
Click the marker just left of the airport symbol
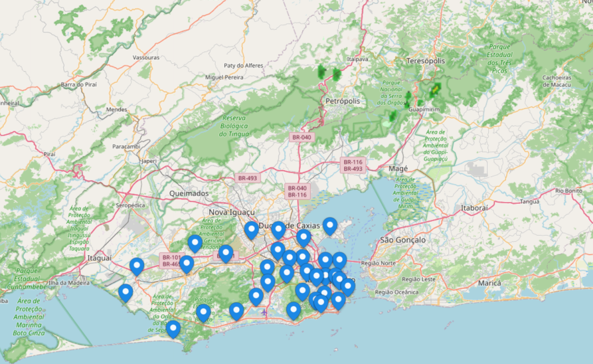(236, 311)
